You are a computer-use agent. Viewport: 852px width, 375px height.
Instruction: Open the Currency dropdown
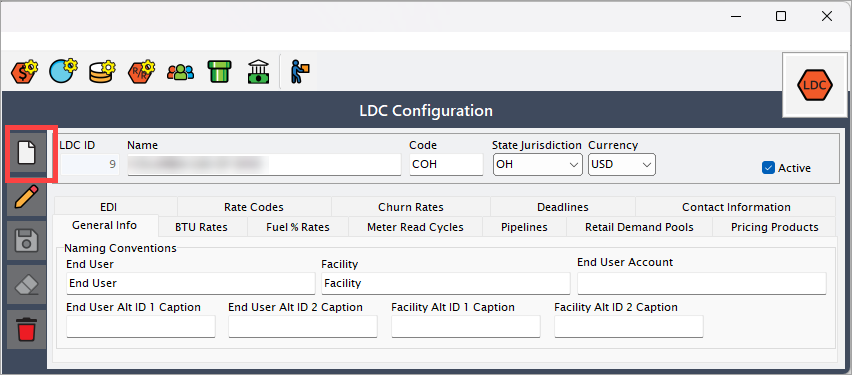[622, 164]
